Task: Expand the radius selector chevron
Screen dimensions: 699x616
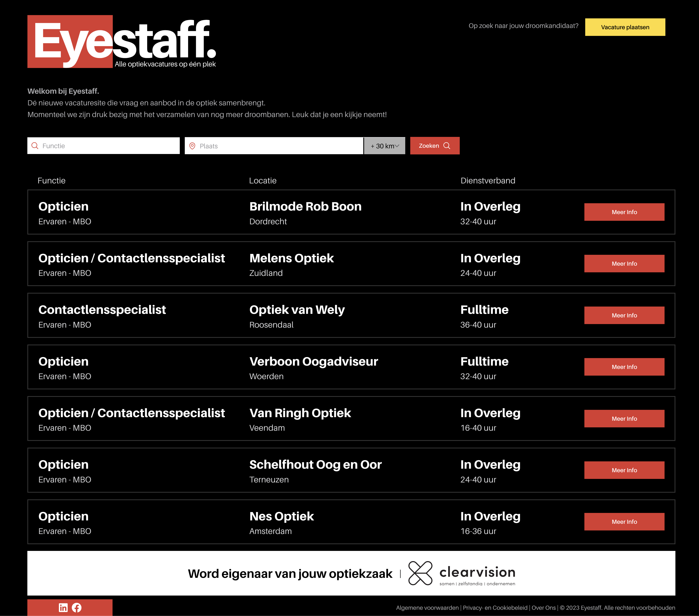Action: pos(397,146)
